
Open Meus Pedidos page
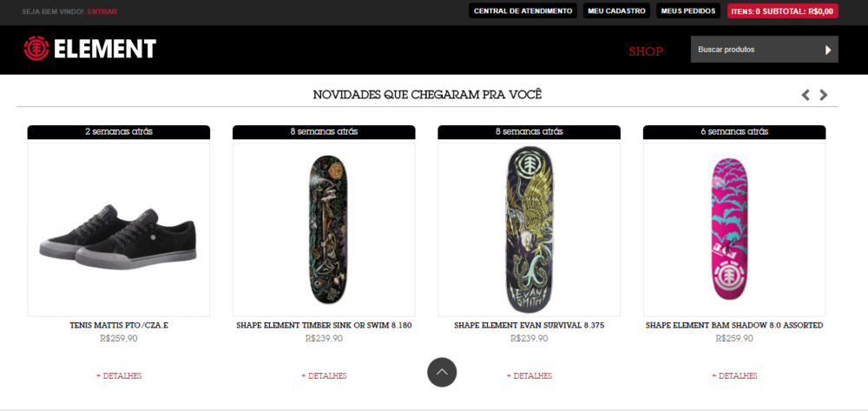pos(688,11)
